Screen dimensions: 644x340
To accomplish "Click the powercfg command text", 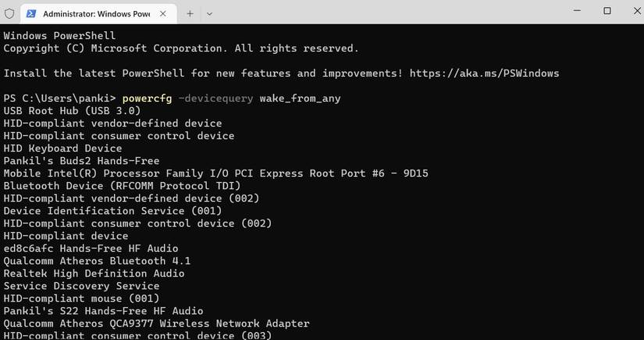I will pos(147,98).
